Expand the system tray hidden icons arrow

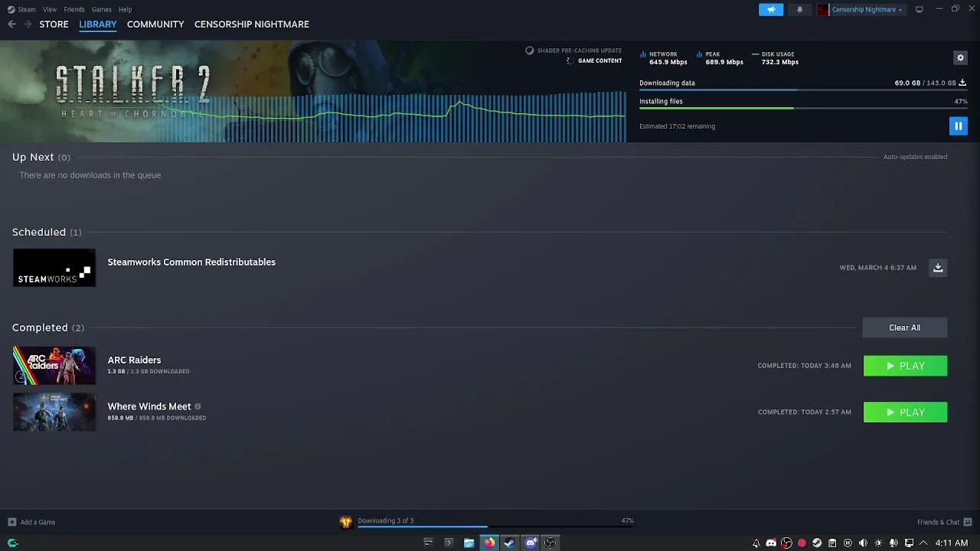tap(923, 543)
